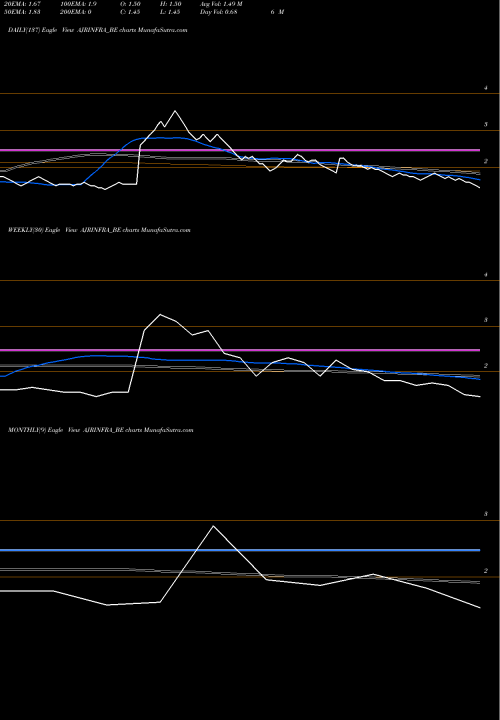Click the weekly chart price peak
500x720 pixels.
point(160,315)
